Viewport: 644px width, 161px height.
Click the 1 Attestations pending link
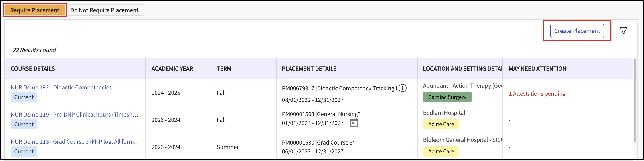tap(537, 94)
